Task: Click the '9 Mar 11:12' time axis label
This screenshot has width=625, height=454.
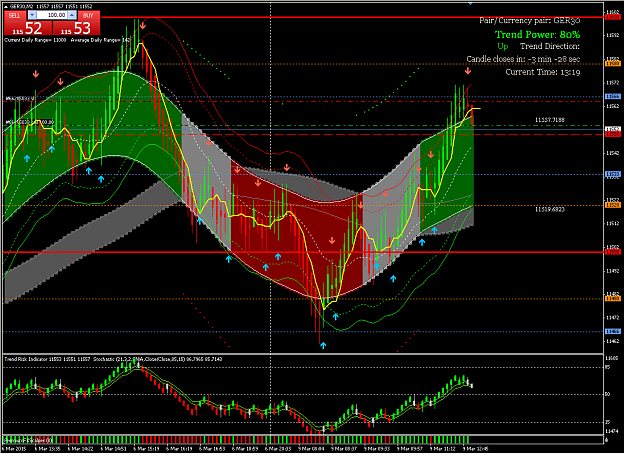Action: point(443,449)
